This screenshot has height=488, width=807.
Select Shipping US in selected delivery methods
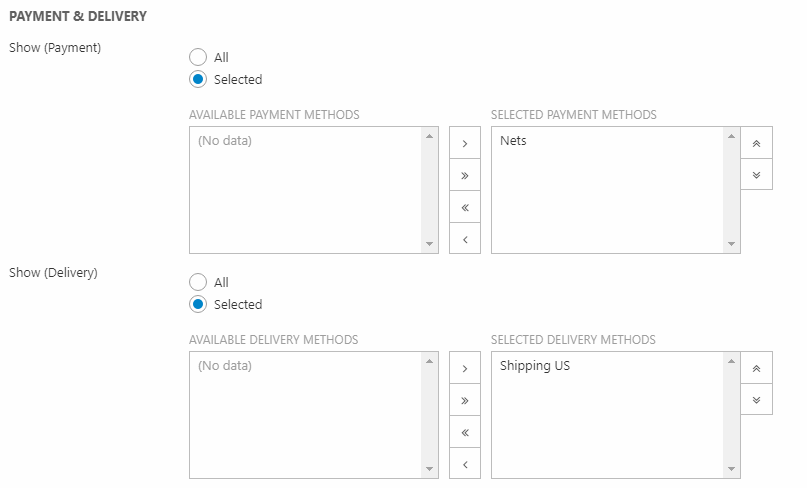(x=535, y=366)
